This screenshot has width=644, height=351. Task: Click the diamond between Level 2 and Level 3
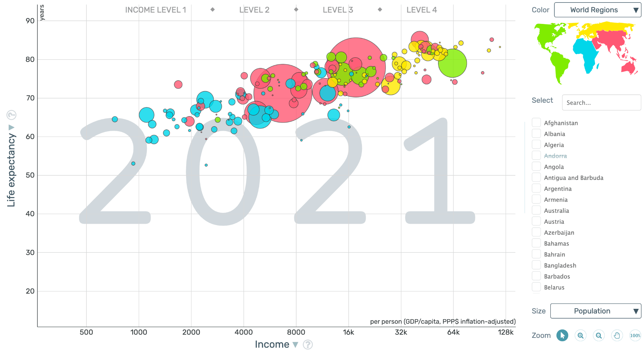coord(296,9)
